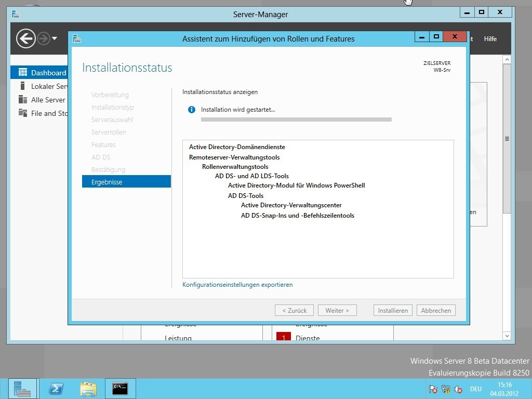Image resolution: width=532 pixels, height=399 pixels.
Task: Click Active Directory-Modul für Windows PowerShell
Action: 297,185
